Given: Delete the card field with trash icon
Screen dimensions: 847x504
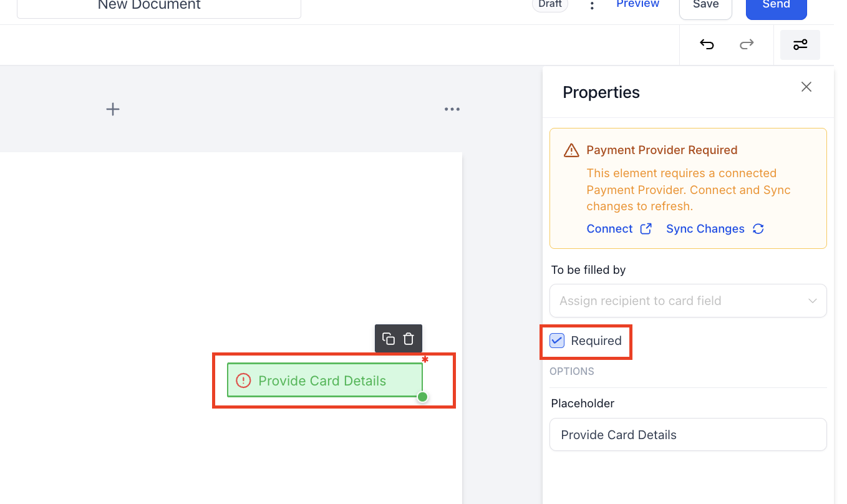Looking at the screenshot, I should [409, 339].
